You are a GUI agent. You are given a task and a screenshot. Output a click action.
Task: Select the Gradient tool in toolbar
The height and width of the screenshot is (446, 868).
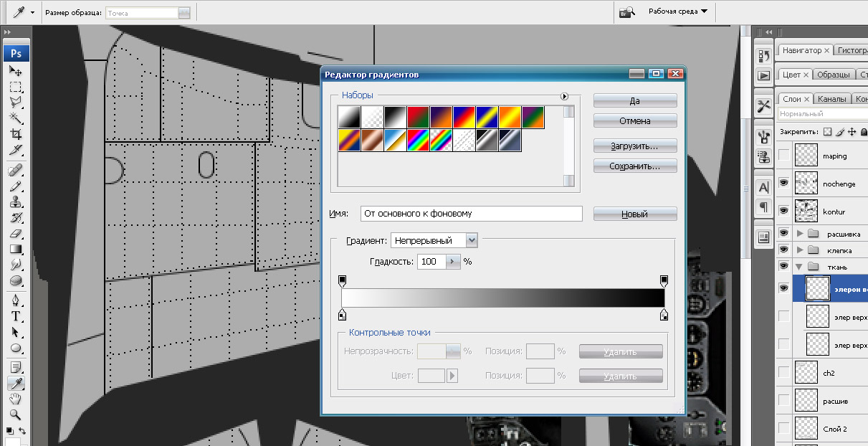pyautogui.click(x=15, y=249)
